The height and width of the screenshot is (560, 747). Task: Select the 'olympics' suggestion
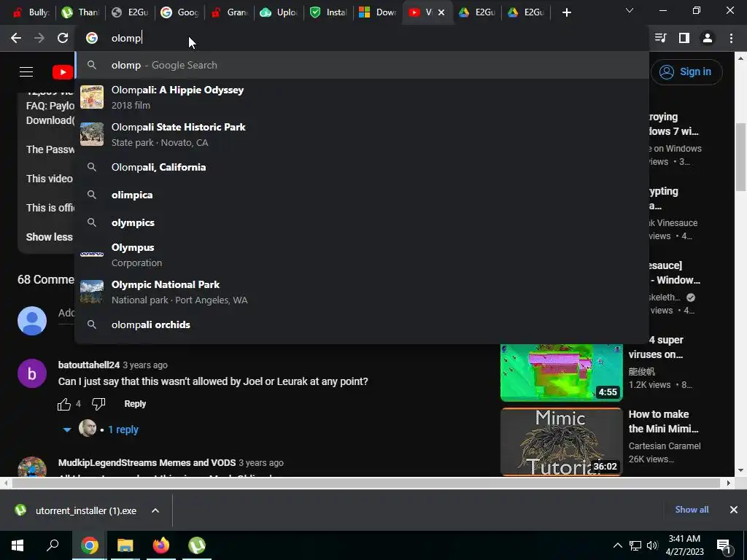tap(362, 222)
